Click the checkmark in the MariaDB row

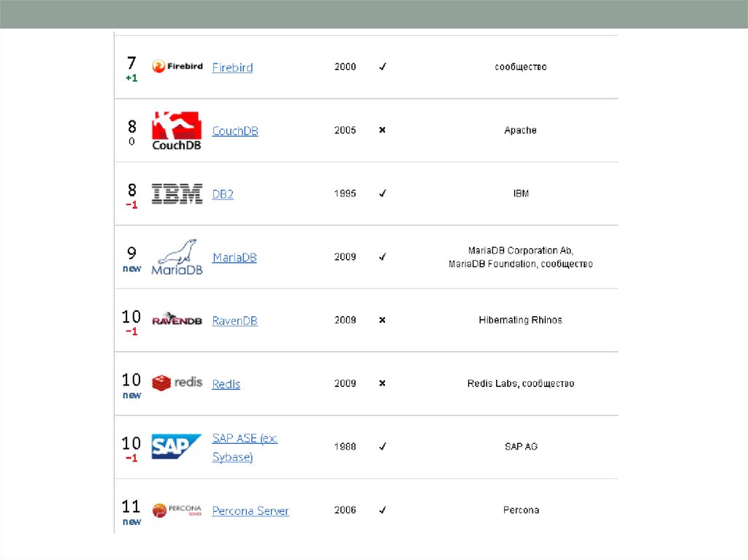pyautogui.click(x=382, y=257)
